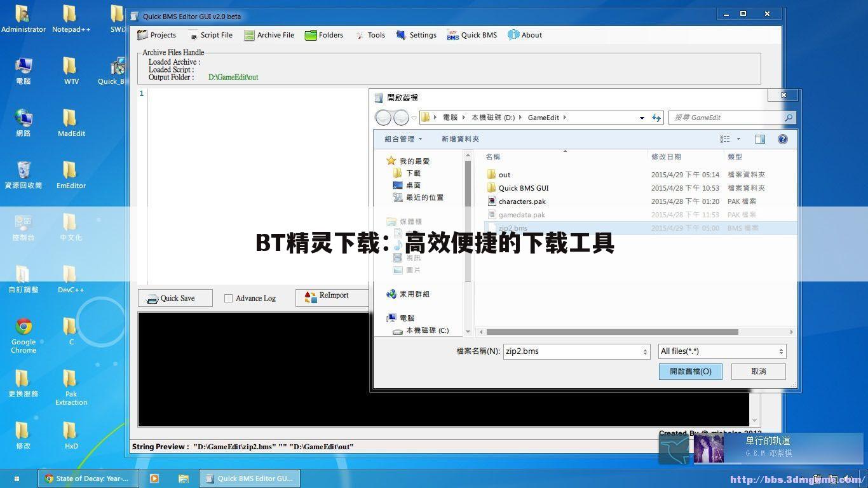Select the Google Chrome desktop icon
This screenshot has width=868, height=488.
[x=24, y=335]
